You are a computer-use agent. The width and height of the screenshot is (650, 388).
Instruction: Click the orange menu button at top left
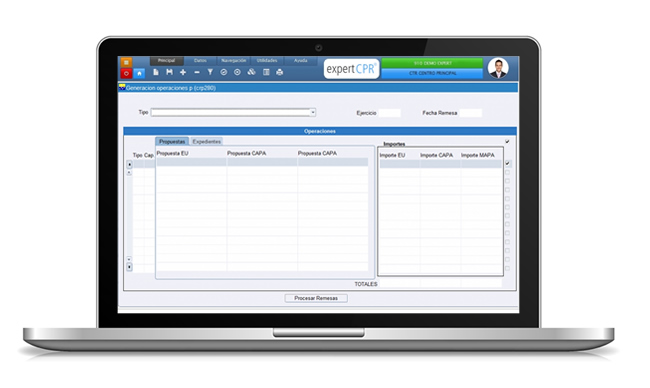click(x=126, y=63)
